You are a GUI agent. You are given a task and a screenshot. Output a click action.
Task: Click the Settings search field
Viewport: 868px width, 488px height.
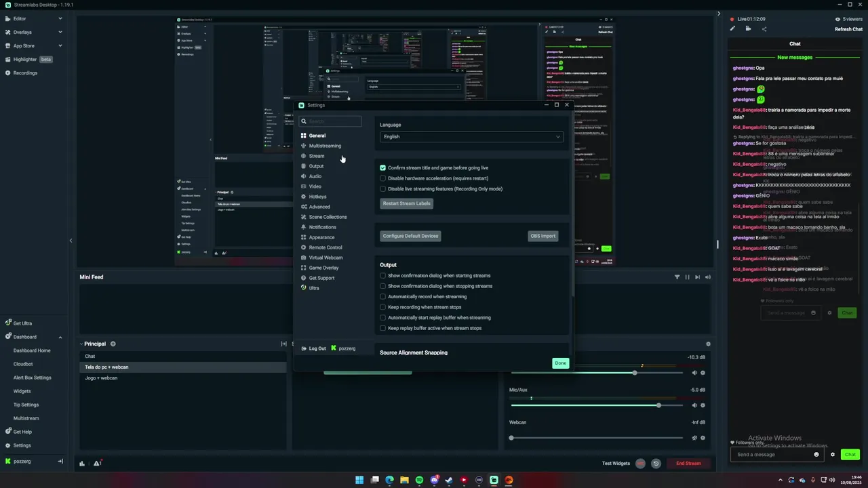coord(330,121)
